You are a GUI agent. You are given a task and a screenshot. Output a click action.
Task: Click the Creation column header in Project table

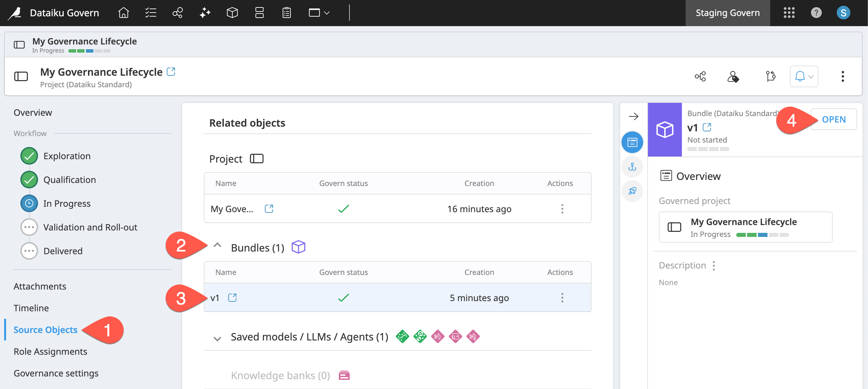pyautogui.click(x=479, y=183)
